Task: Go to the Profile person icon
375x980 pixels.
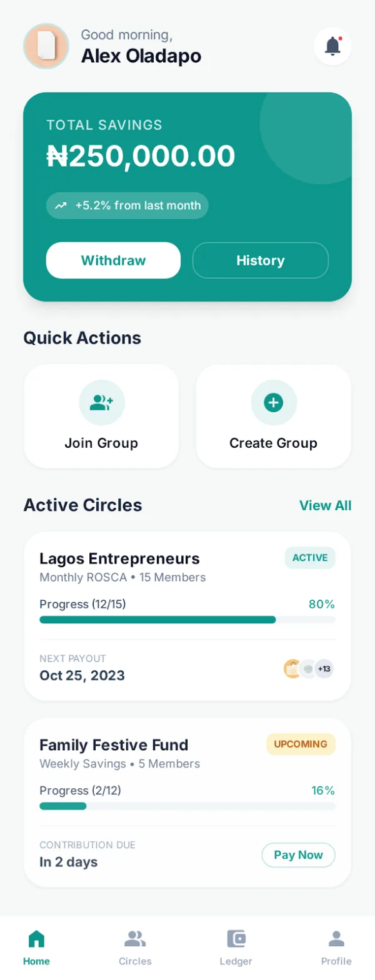Action: pyautogui.click(x=336, y=938)
